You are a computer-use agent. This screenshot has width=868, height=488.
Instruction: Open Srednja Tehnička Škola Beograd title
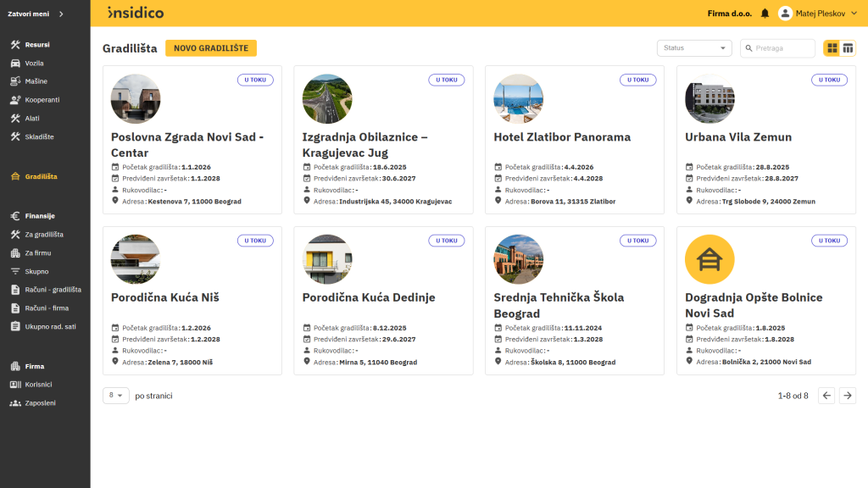[559, 305]
